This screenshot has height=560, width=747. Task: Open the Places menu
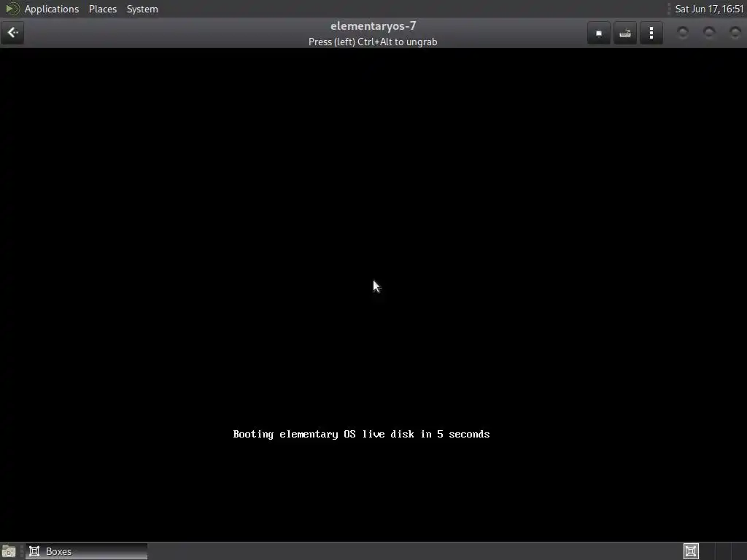click(102, 9)
